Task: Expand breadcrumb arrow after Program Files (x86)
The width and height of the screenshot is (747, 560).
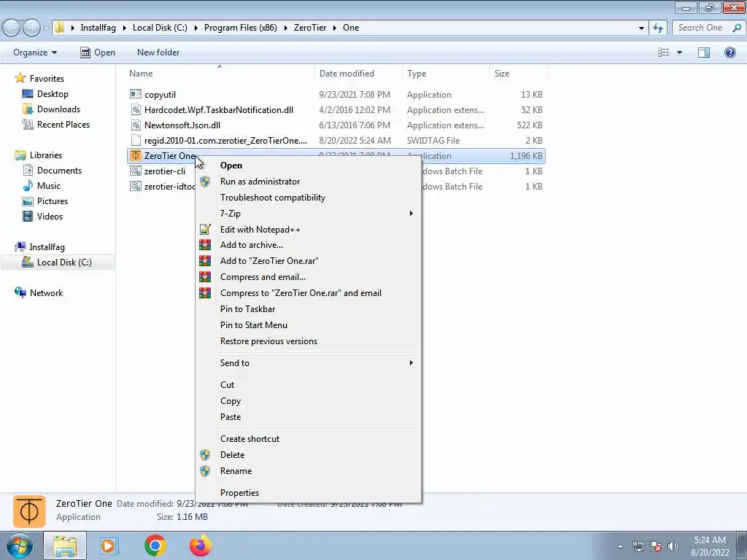Action: (286, 28)
